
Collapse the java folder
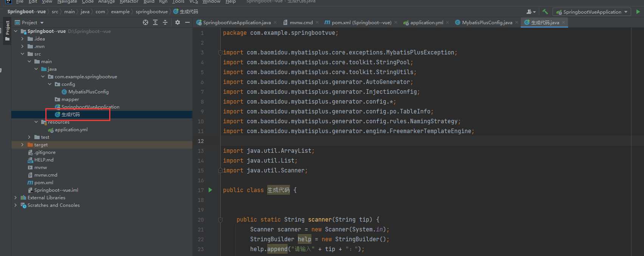[36, 69]
